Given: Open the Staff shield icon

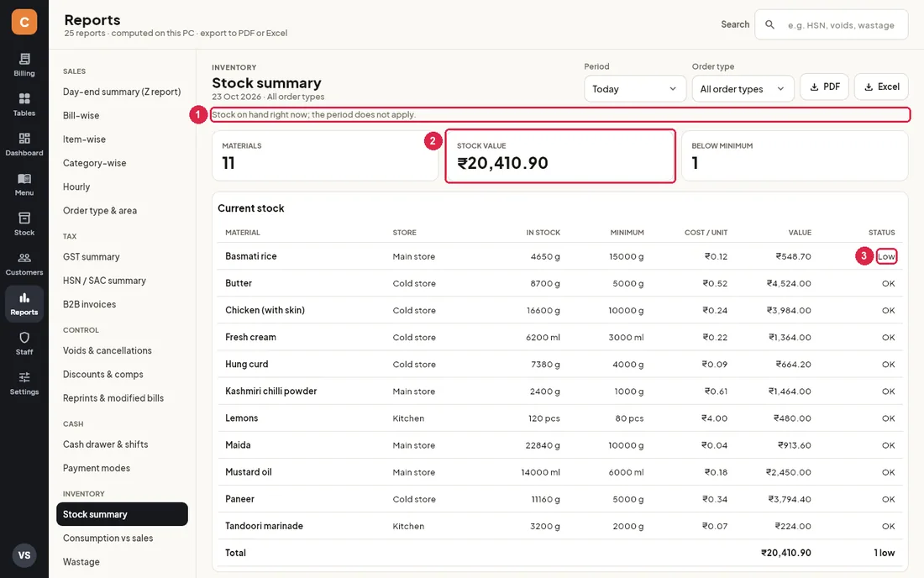Looking at the screenshot, I should tap(24, 338).
